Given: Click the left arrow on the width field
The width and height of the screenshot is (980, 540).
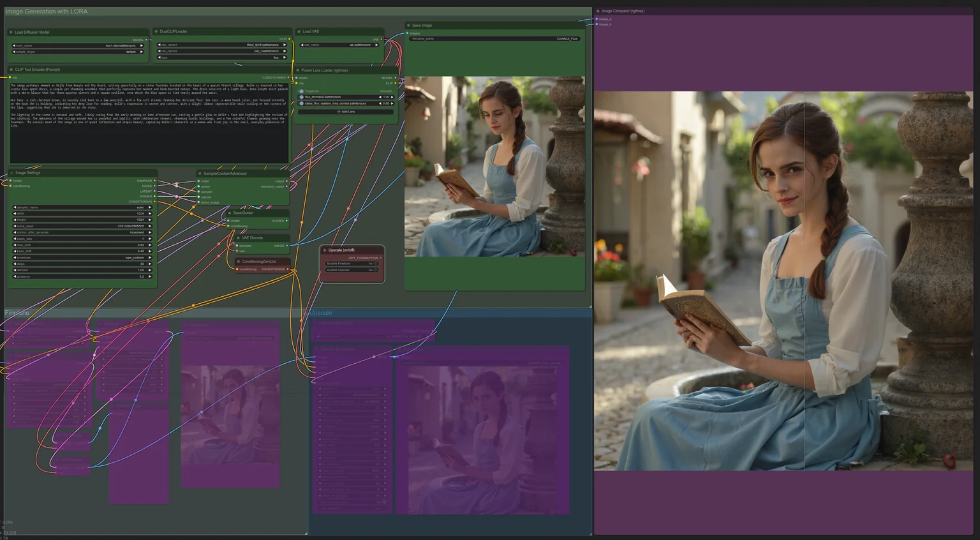Looking at the screenshot, I should 15,214.
